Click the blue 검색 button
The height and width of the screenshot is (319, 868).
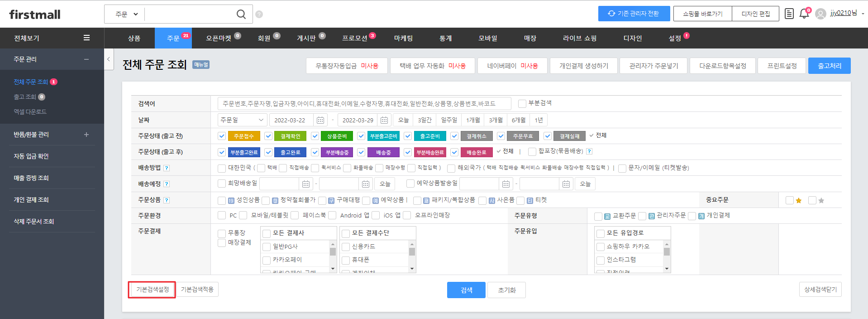tap(466, 290)
